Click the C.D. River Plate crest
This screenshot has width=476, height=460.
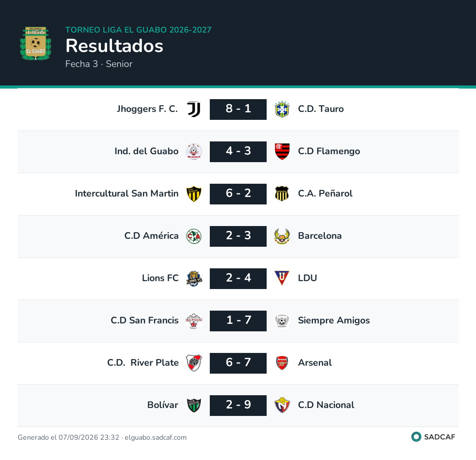click(193, 363)
